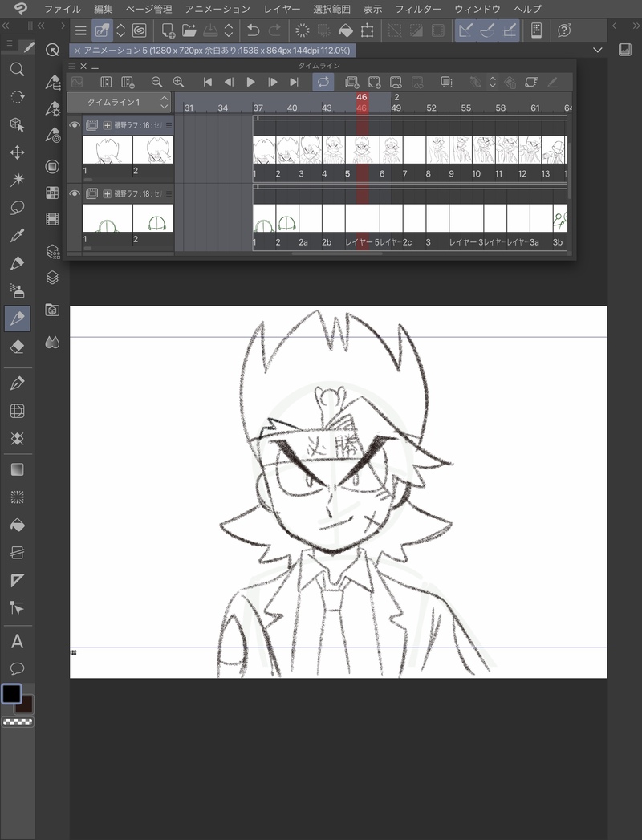The image size is (642, 840).
Task: Expand the left palette dock double chevron
Action: click(6, 25)
